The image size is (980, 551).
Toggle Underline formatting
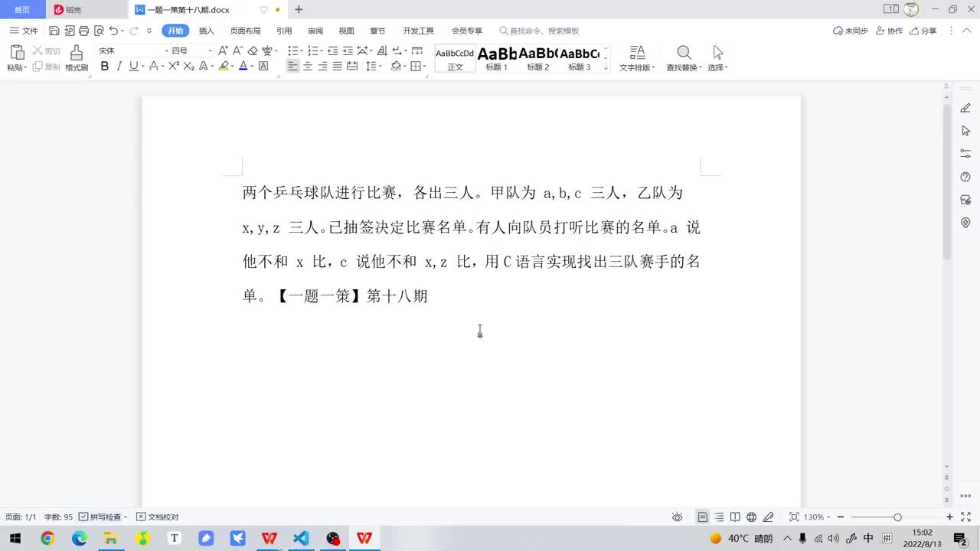[x=133, y=67]
